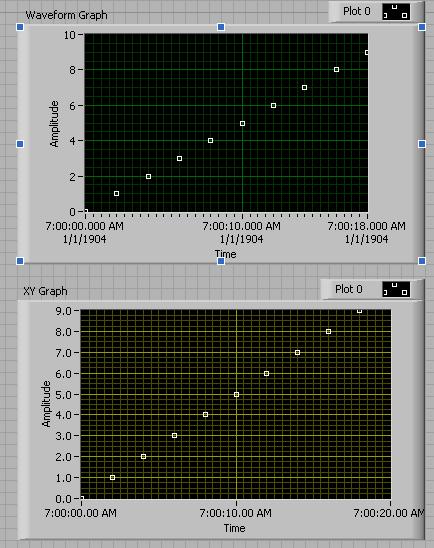Viewport: 434px width, 548px height.
Task: Click the XY Graph Y-axis value 8.0
Action: coord(63,332)
